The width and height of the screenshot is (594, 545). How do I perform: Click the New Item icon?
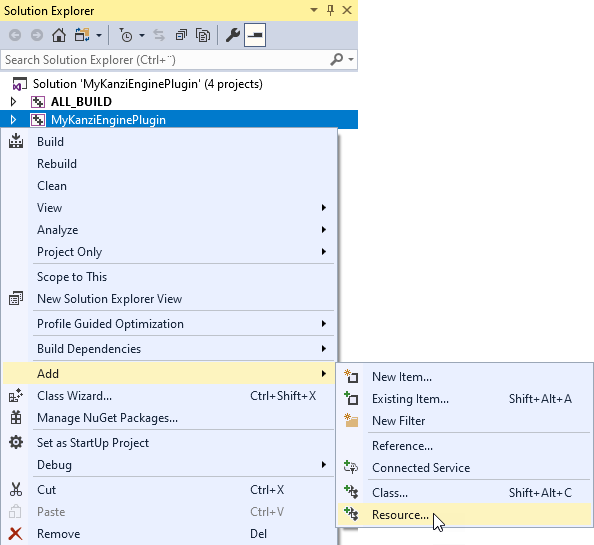point(351,376)
